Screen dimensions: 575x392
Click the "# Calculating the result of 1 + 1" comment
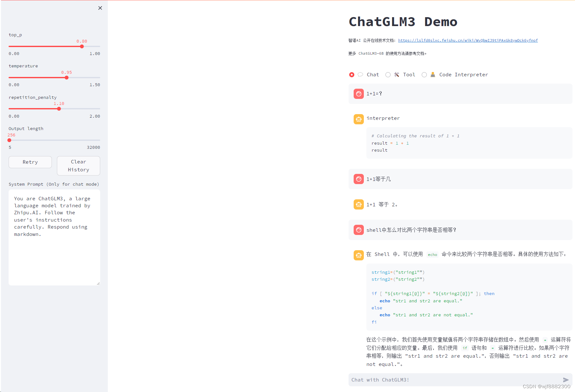pyautogui.click(x=415, y=136)
